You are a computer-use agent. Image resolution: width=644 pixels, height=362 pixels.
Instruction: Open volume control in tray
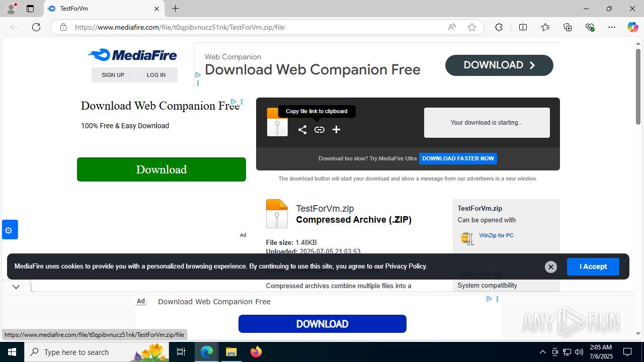tap(579, 352)
